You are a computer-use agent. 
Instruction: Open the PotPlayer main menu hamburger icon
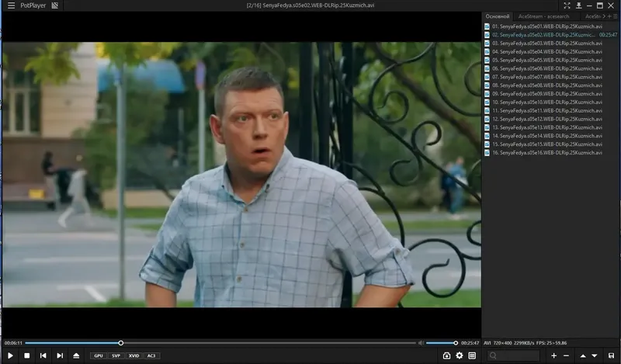[x=11, y=5]
